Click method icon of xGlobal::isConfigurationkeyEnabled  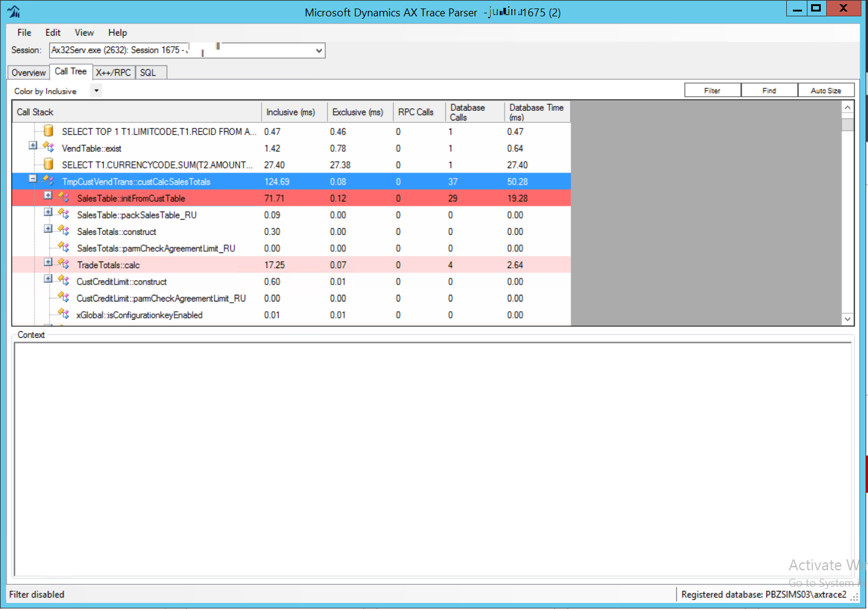click(64, 314)
